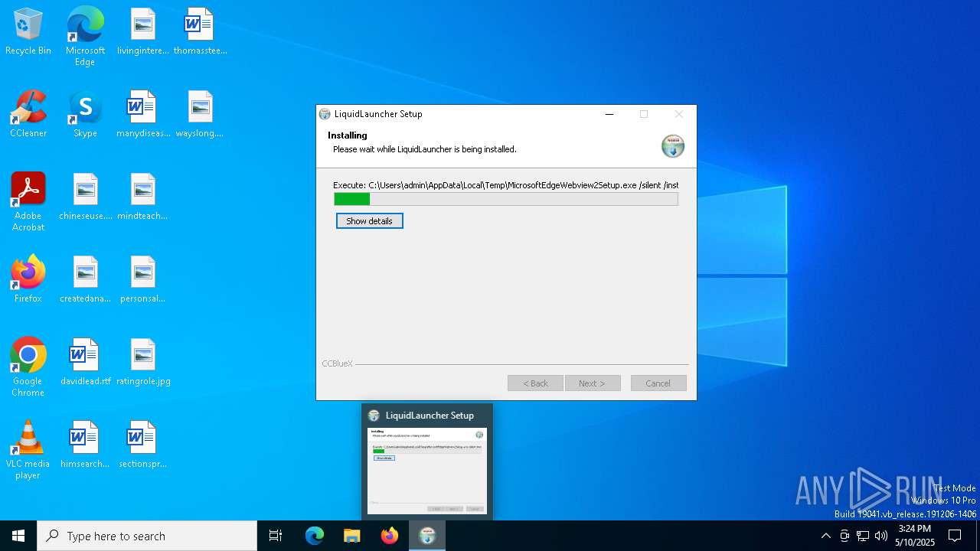Open CCleaner desktop shortcut
The width and height of the screenshot is (980, 551).
(28, 115)
